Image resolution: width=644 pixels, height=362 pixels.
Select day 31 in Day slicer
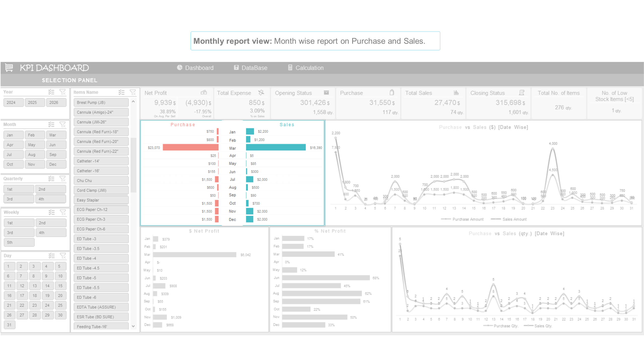[x=10, y=325]
